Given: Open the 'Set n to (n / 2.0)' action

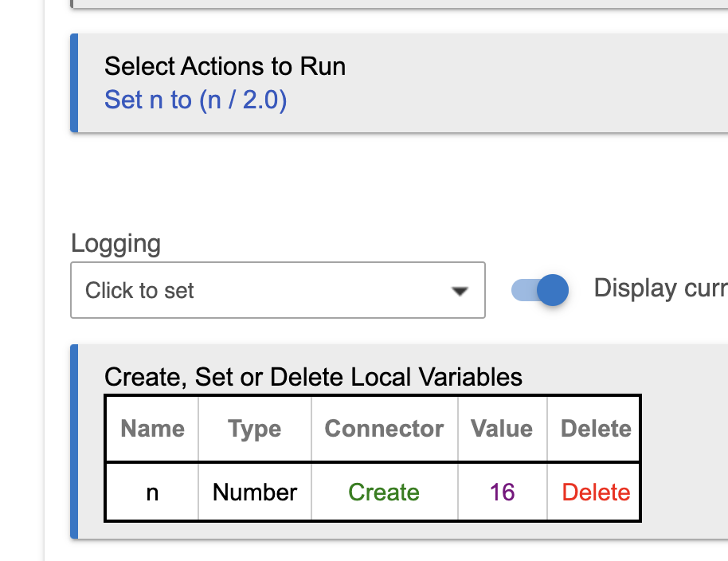Looking at the screenshot, I should 195,100.
